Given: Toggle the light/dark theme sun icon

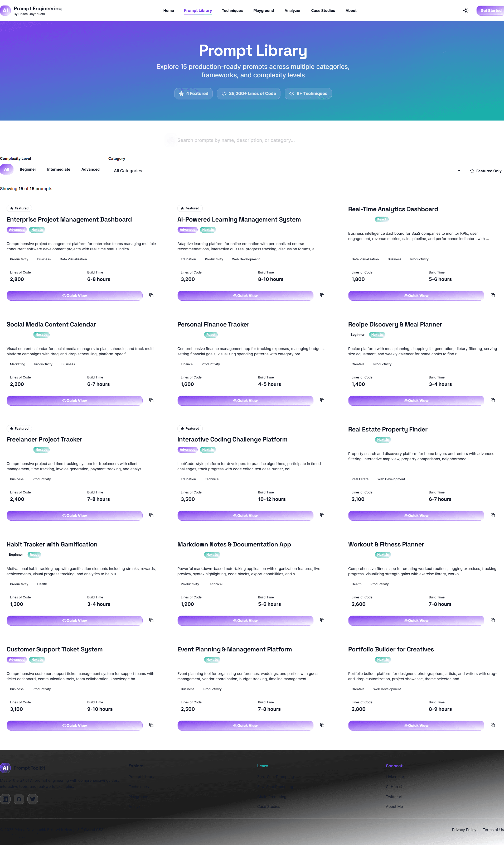Looking at the screenshot, I should click(466, 11).
